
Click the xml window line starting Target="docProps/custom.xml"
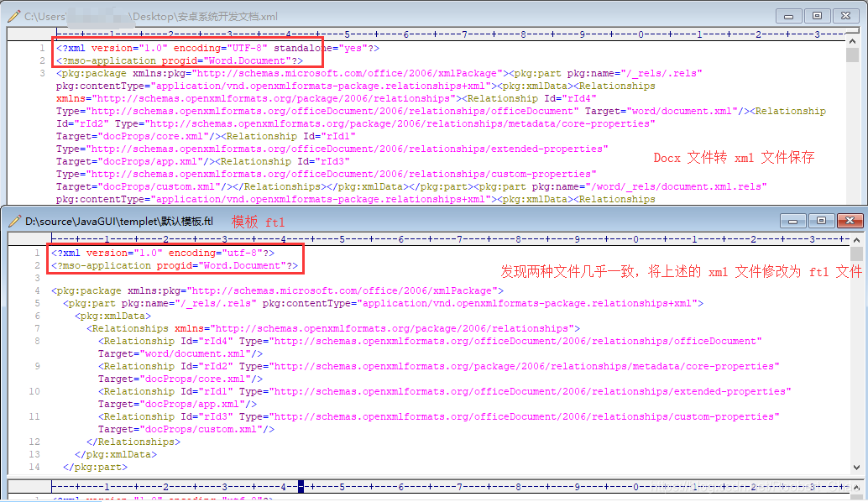point(411,186)
